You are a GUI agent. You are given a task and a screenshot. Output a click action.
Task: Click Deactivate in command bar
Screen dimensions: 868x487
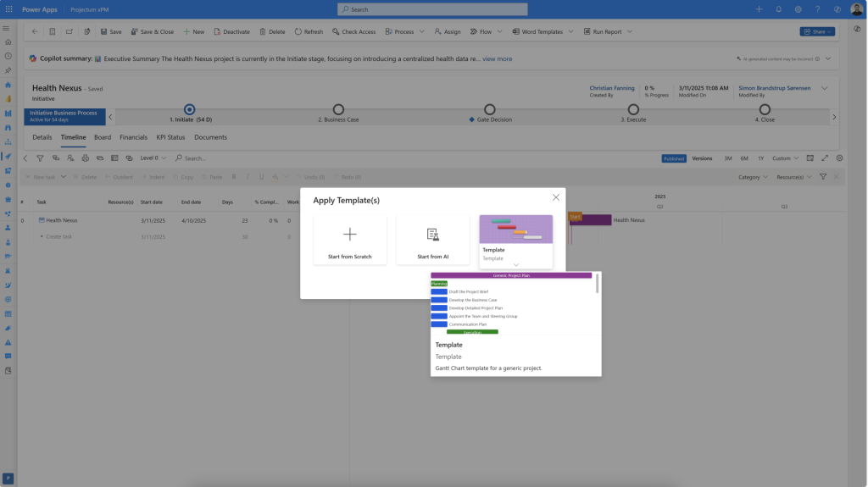pyautogui.click(x=232, y=31)
